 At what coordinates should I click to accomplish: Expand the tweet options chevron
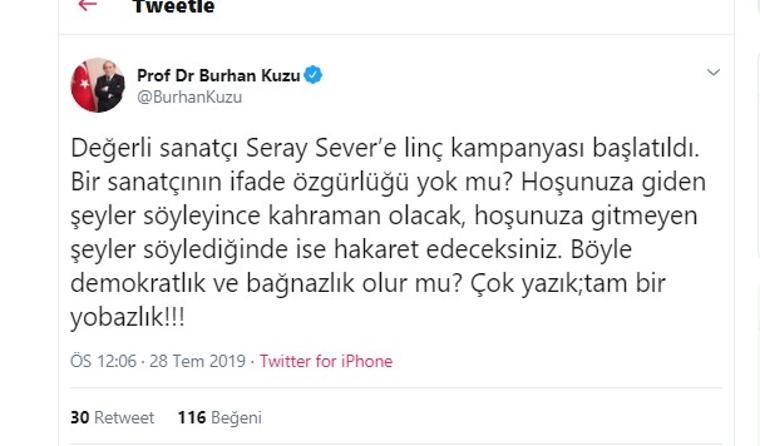click(x=713, y=73)
